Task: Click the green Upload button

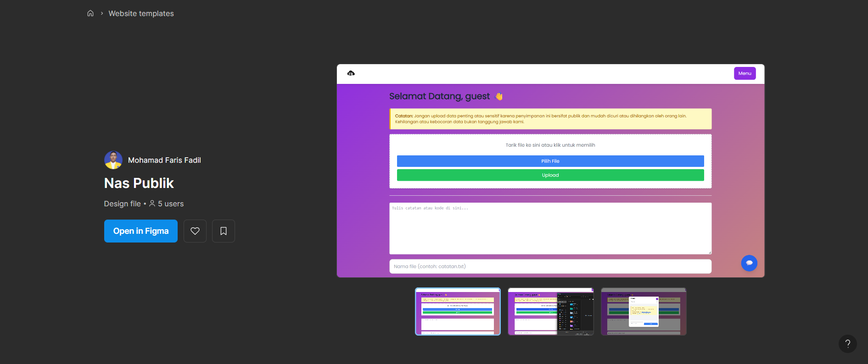Action: click(550, 175)
